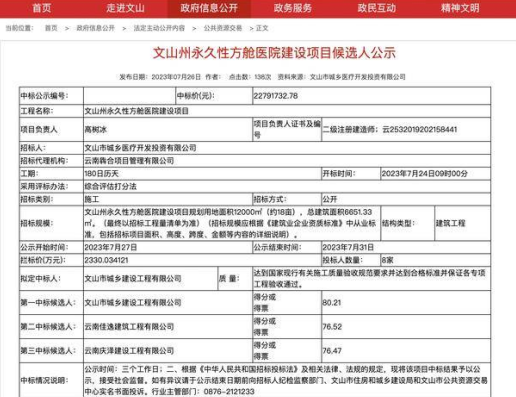This screenshot has width=516, height=397.
Task: Click second candidate 云南佳逸建筑工程有限公司
Action: coord(129,327)
